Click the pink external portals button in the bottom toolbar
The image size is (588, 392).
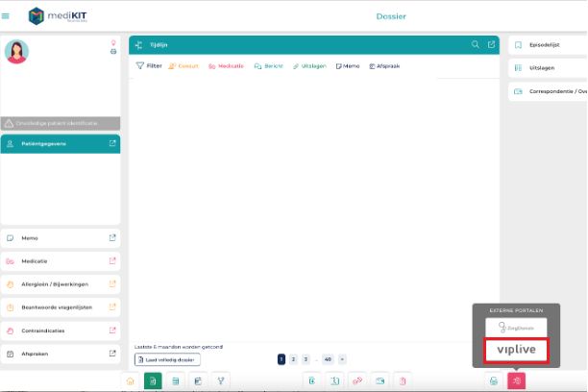516,381
